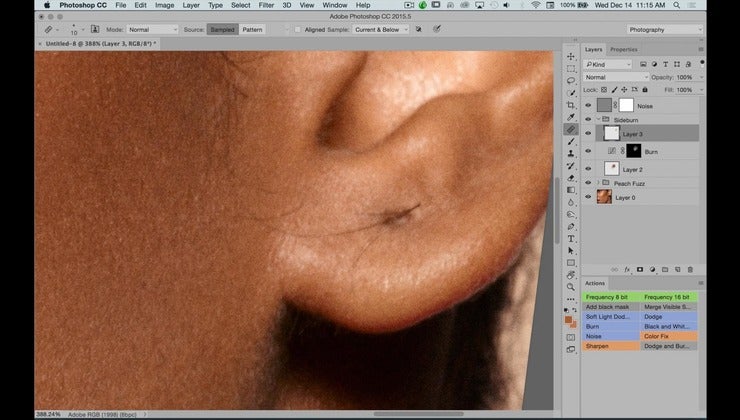Hide the Burn layer
The image size is (740, 420).
click(588, 151)
